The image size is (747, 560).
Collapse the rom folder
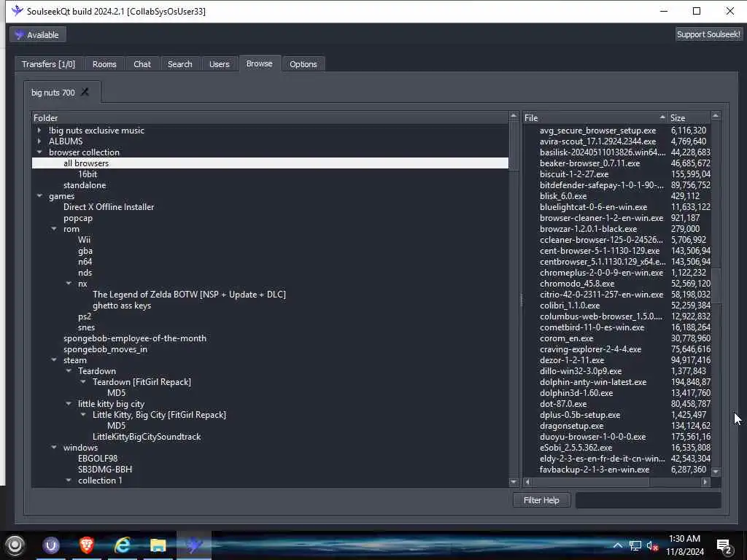coord(54,228)
